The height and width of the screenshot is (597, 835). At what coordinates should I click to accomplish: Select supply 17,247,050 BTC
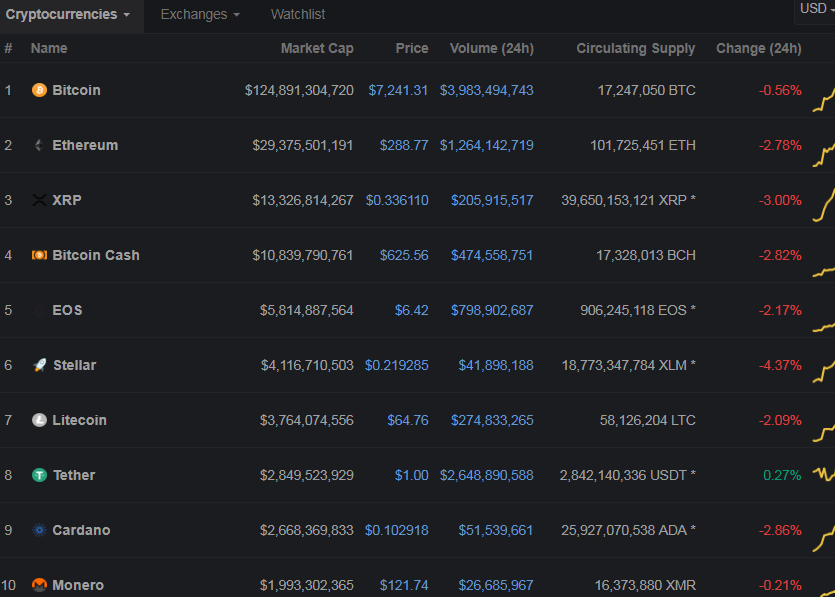pyautogui.click(x=646, y=90)
